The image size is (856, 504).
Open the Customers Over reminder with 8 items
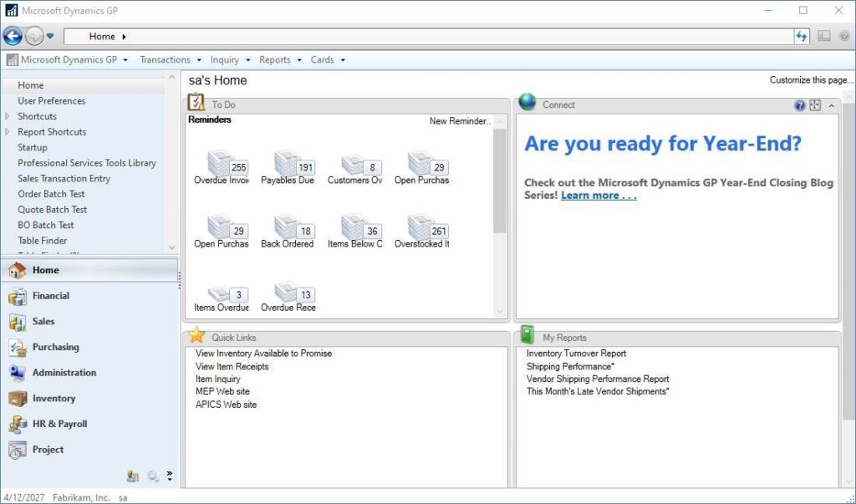[x=354, y=168]
